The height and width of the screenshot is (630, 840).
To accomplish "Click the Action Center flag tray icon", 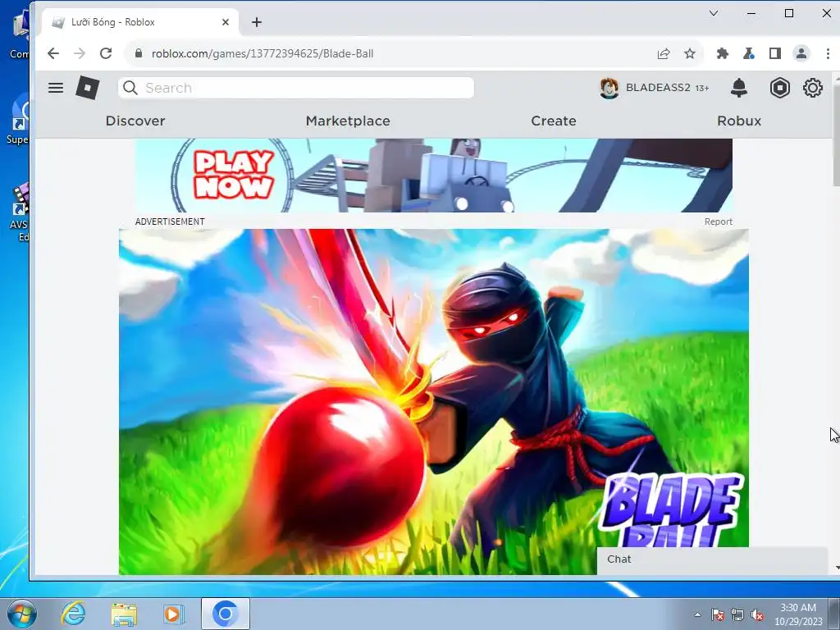I will tap(717, 614).
